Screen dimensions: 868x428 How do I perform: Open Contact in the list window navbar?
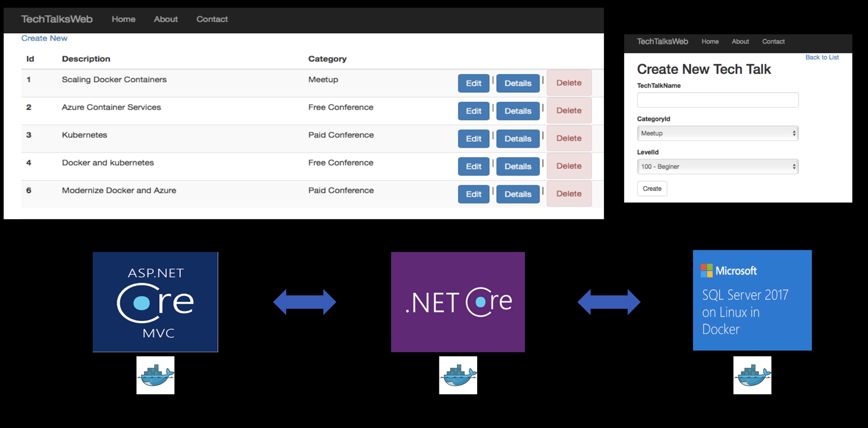(x=212, y=19)
